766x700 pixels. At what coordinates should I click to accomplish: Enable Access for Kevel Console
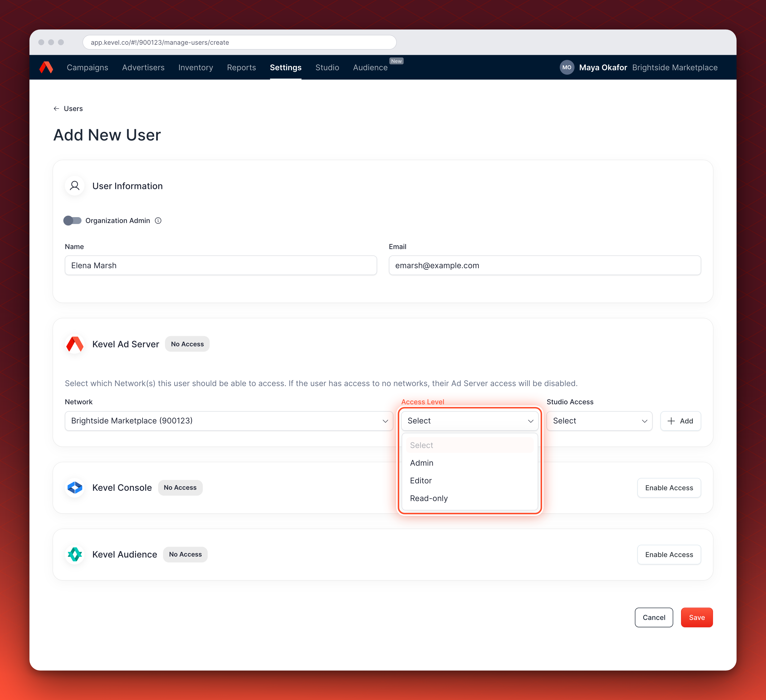[669, 488]
